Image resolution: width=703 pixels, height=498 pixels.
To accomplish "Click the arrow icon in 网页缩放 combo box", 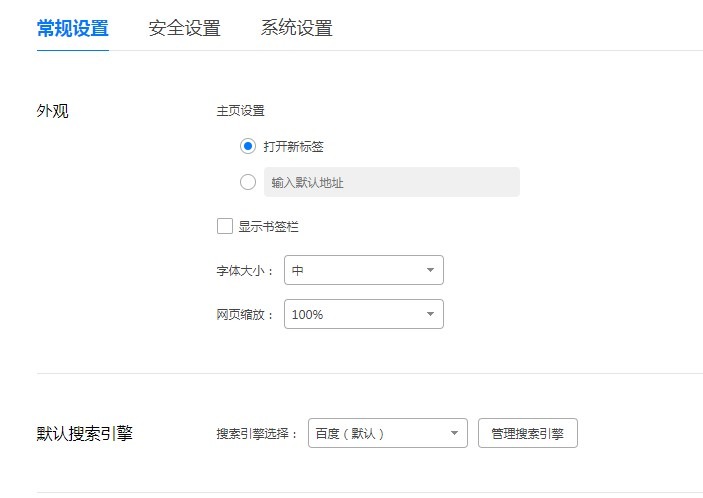I will [430, 314].
